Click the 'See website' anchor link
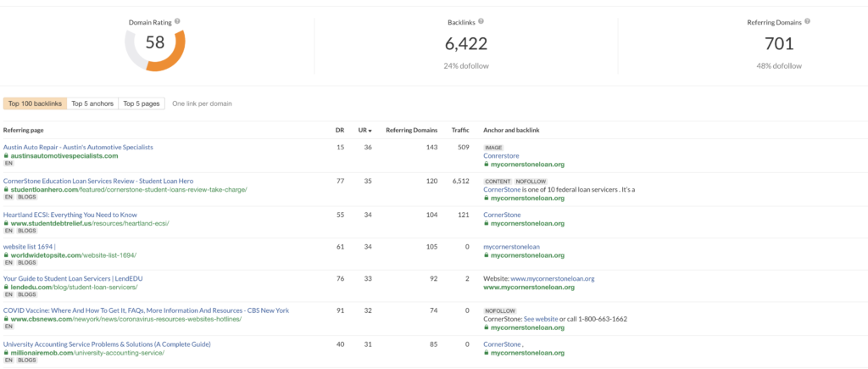The width and height of the screenshot is (868, 369). 540,319
